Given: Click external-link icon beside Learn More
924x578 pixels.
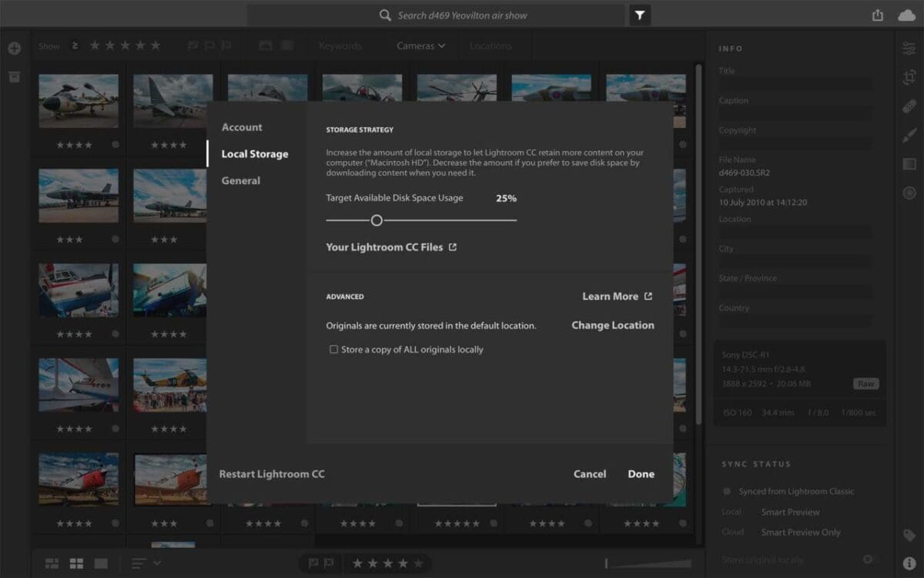Looking at the screenshot, I should point(648,296).
